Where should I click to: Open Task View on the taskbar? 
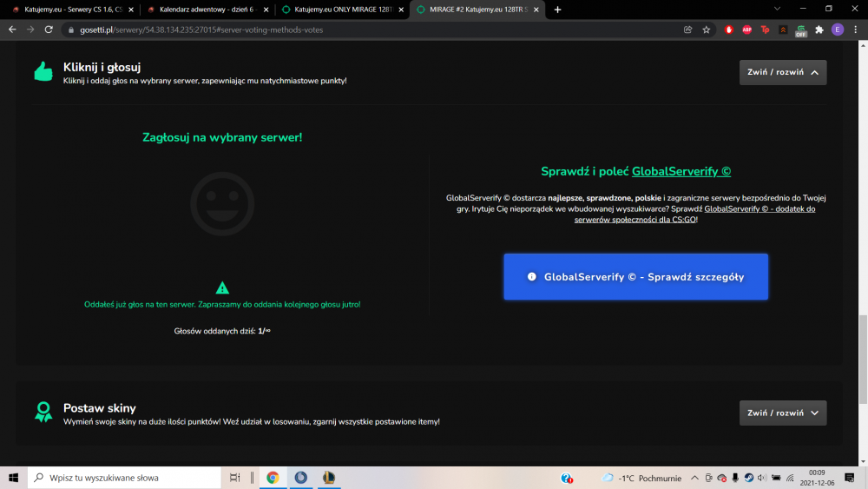pyautogui.click(x=234, y=478)
